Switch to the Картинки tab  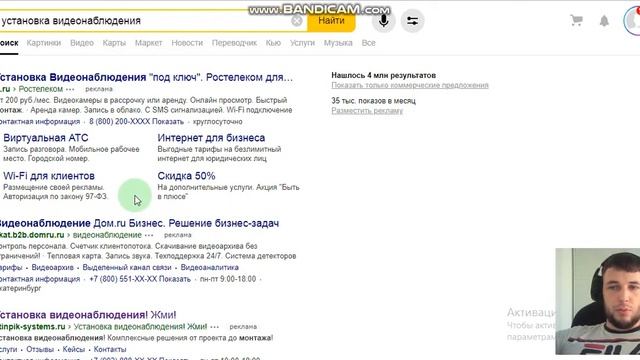point(44,43)
